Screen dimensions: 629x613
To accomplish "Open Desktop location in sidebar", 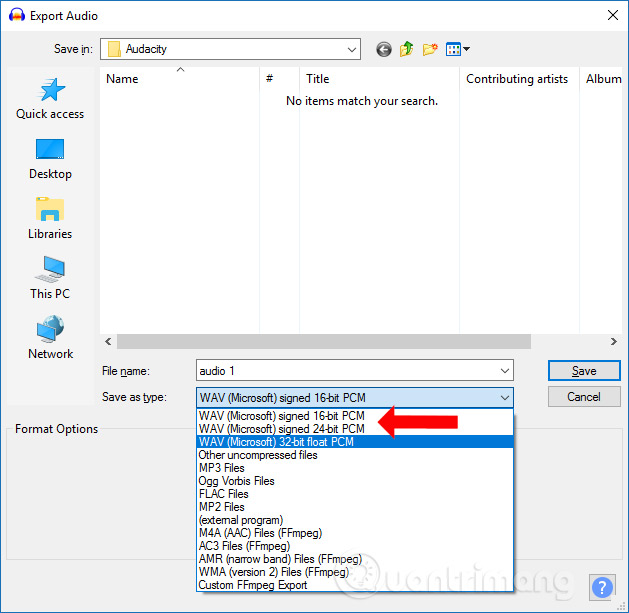I will [50, 159].
